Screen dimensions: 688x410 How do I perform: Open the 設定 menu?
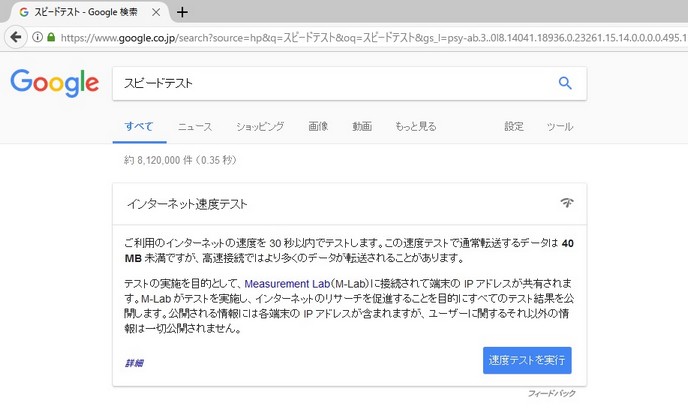[514, 126]
